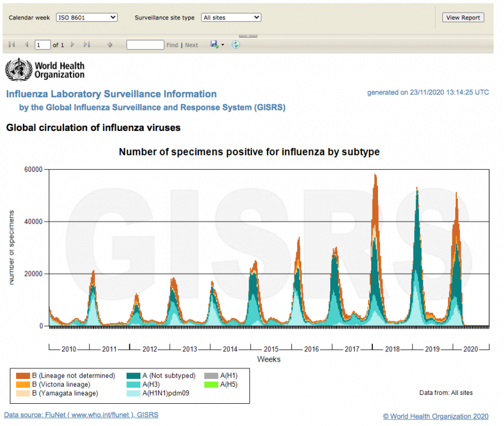Open the Calendar week ISO 8601 dropdown
This screenshot has width=504, height=426.
pyautogui.click(x=87, y=17)
